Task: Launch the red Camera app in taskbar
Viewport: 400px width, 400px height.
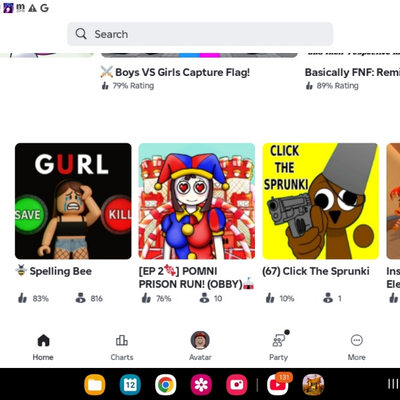Action: (237, 385)
